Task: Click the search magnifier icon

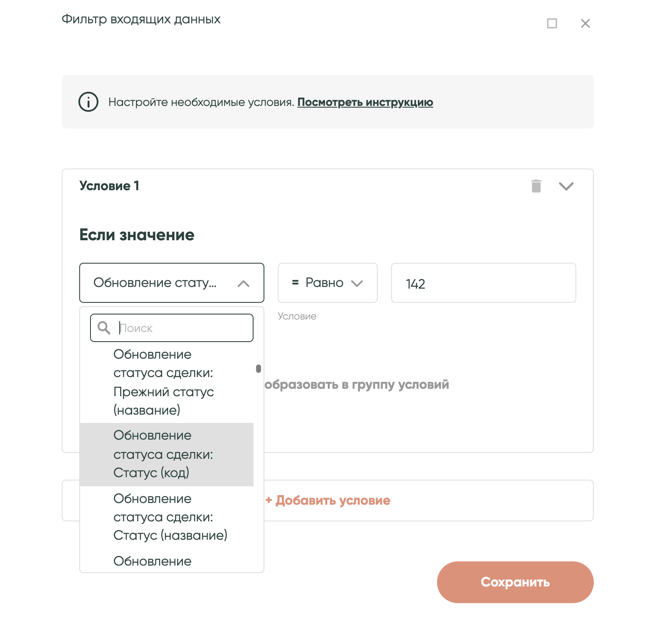Action: 104,328
